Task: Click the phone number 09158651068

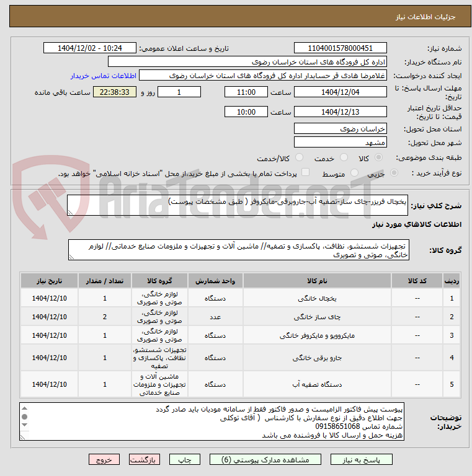Action: tap(337, 426)
